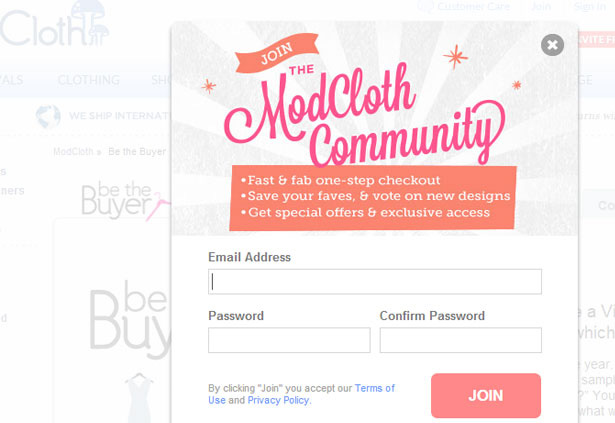Select the Confirm Password field
The height and width of the screenshot is (423, 615).
pos(460,341)
